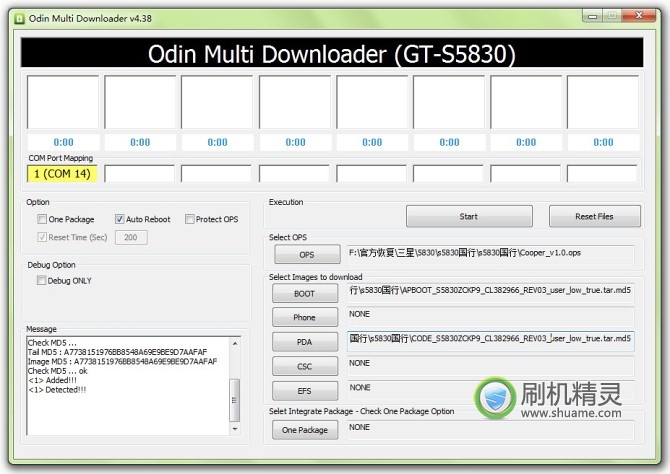Click the 0:00 timer above COM 14

pyautogui.click(x=63, y=142)
